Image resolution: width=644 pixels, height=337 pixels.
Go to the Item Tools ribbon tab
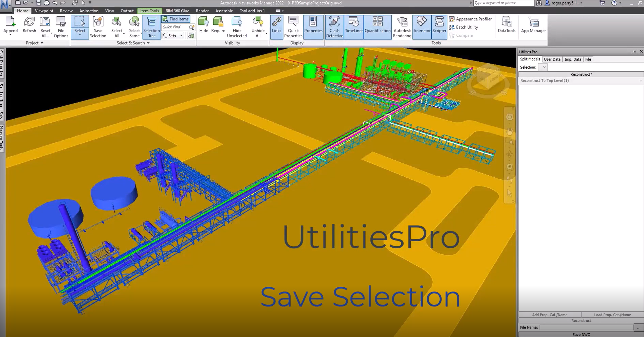coord(149,11)
